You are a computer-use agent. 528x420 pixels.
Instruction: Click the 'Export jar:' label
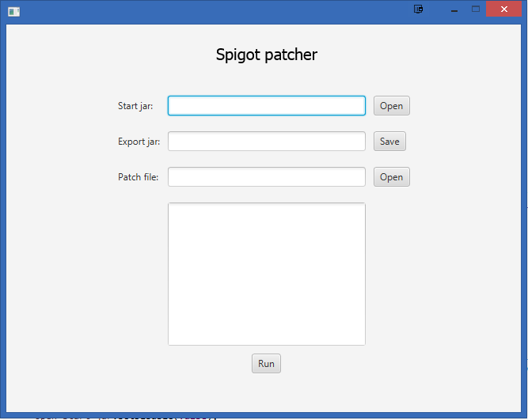click(x=139, y=142)
